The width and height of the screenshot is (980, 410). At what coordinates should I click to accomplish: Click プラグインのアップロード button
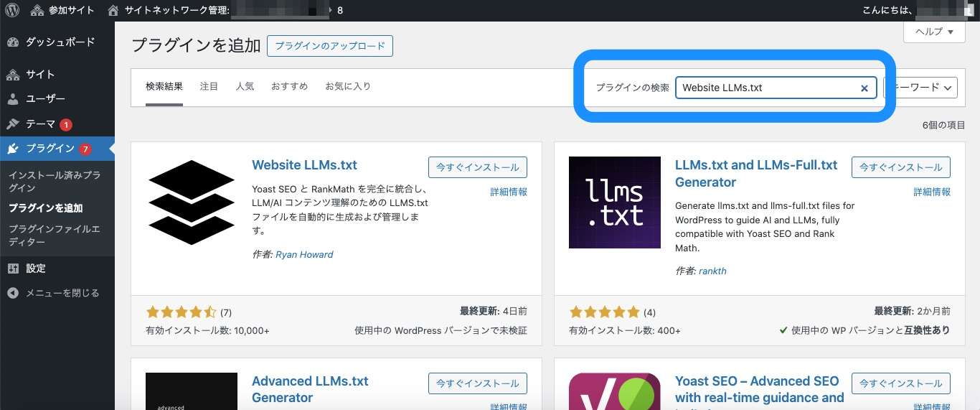[330, 46]
